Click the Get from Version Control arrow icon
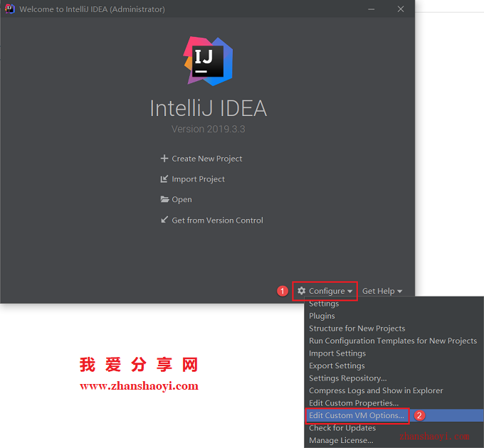 click(164, 220)
